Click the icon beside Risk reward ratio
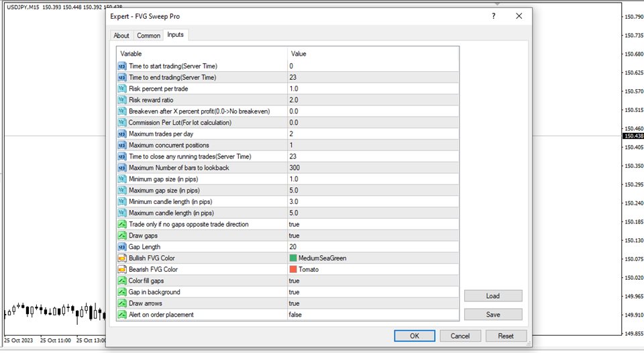 pos(122,100)
